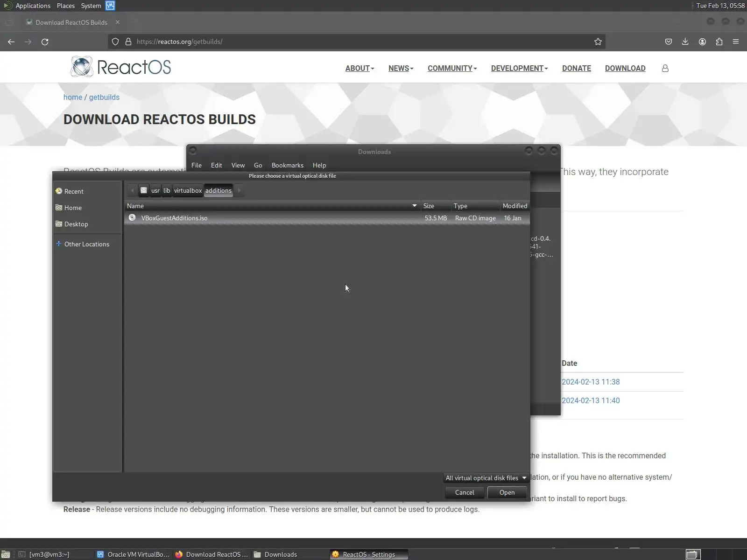Click the lib path segment button
The width and height of the screenshot is (747, 560).
[167, 190]
